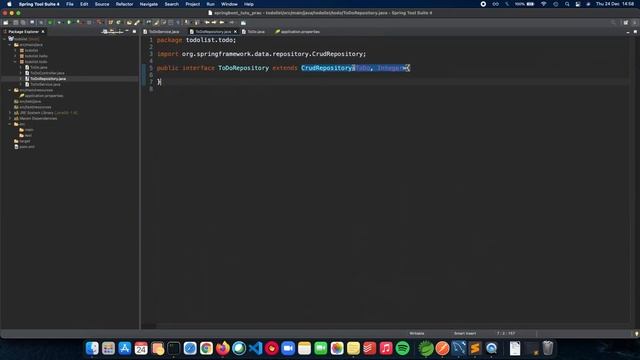The width and height of the screenshot is (640, 360).
Task: Click the tip light bulb in status bar
Action: 636,333
